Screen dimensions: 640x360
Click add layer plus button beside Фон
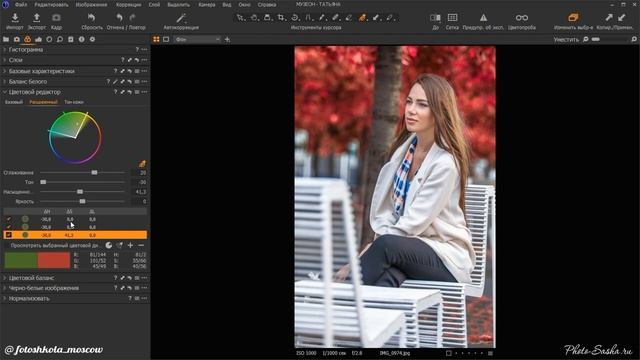(x=227, y=40)
